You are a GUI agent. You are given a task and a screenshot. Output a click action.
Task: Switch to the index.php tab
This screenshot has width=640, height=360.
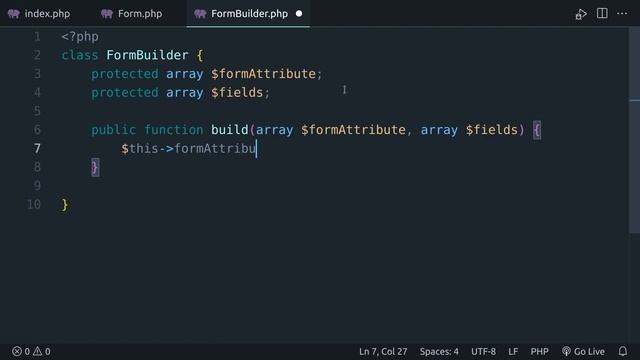point(39,13)
